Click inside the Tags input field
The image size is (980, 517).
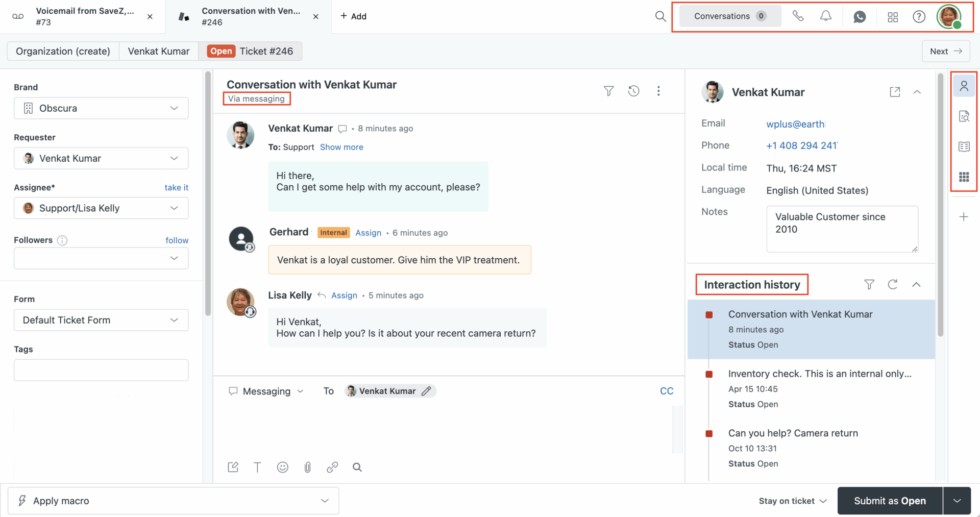(x=101, y=370)
